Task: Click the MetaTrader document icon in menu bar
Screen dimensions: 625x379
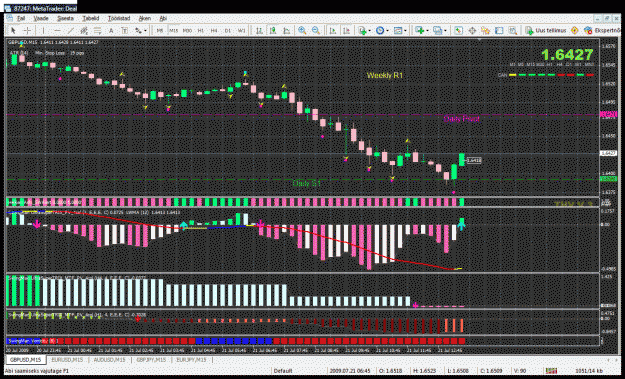Action: point(9,18)
